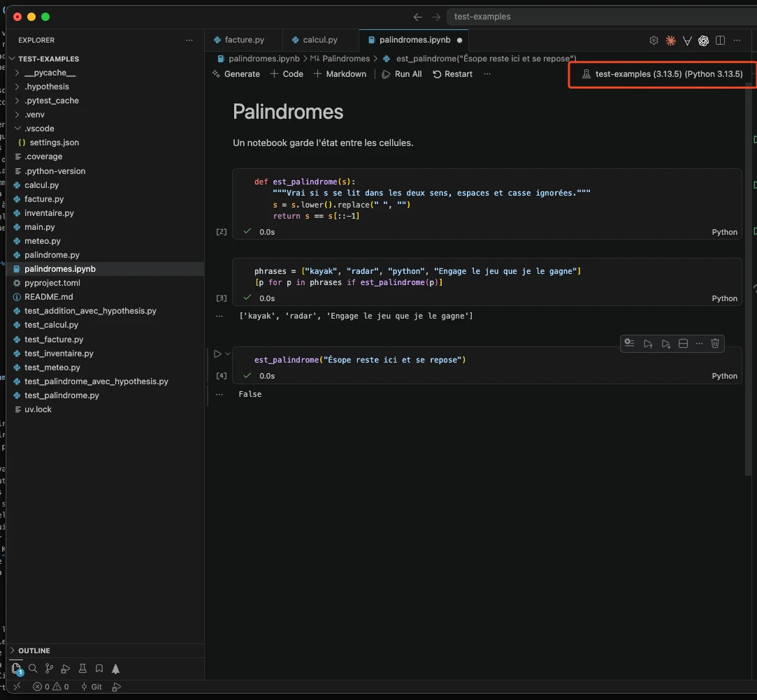The width and height of the screenshot is (757, 700).
Task: Add a new Code cell
Action: [287, 74]
